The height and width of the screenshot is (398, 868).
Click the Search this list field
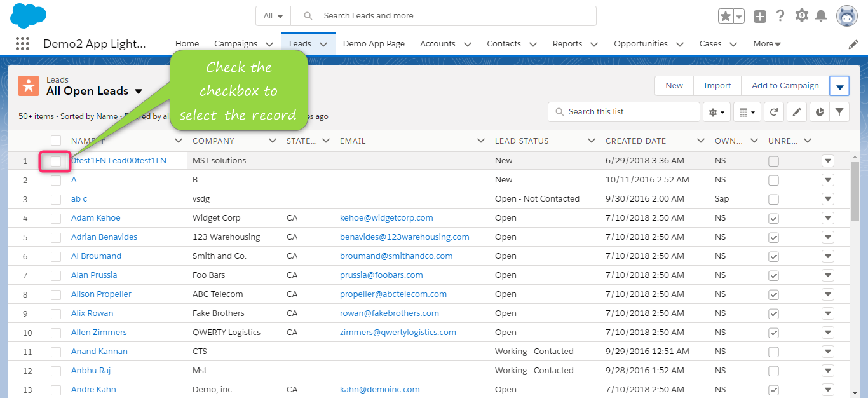point(624,112)
